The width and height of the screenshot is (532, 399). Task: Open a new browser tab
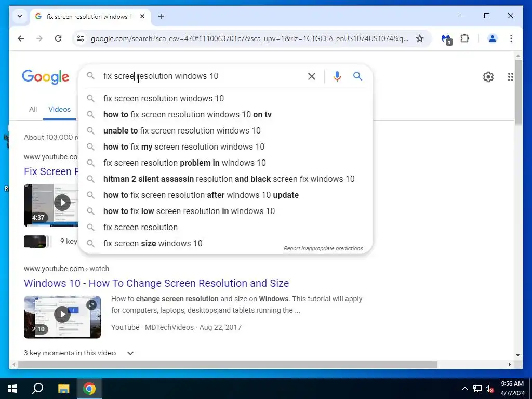tap(161, 16)
